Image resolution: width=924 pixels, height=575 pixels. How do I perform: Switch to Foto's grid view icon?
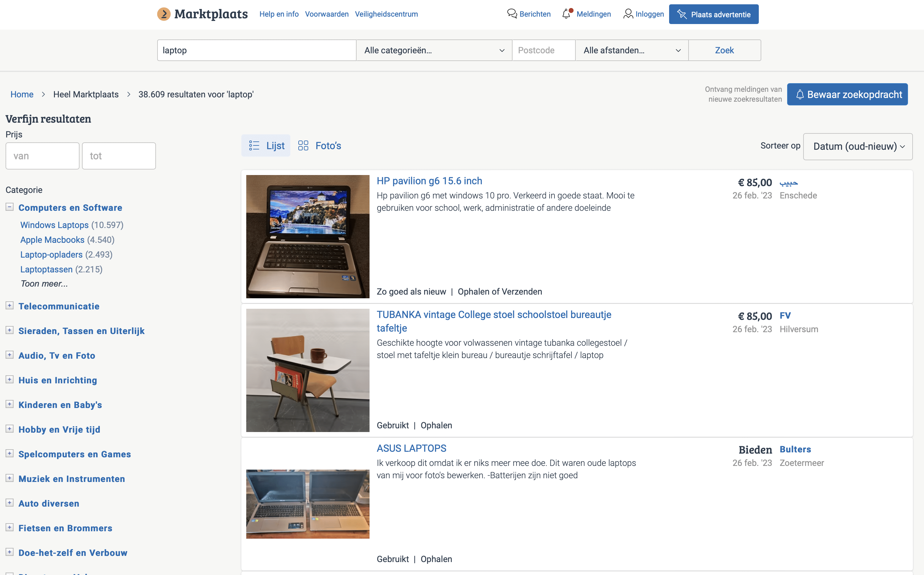tap(303, 146)
